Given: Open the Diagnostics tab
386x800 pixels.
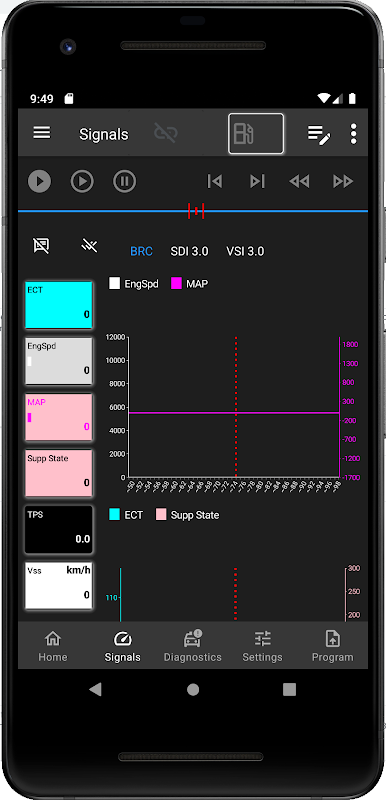Looking at the screenshot, I should tap(193, 645).
